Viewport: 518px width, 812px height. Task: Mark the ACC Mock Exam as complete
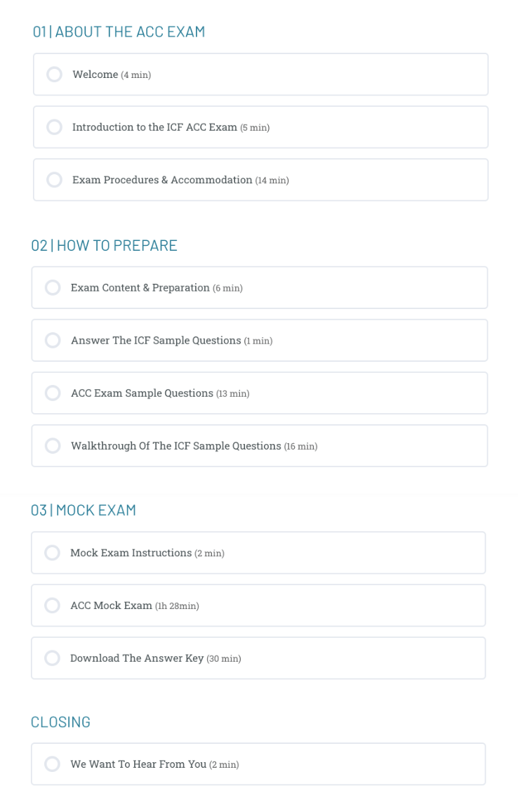pyautogui.click(x=53, y=605)
